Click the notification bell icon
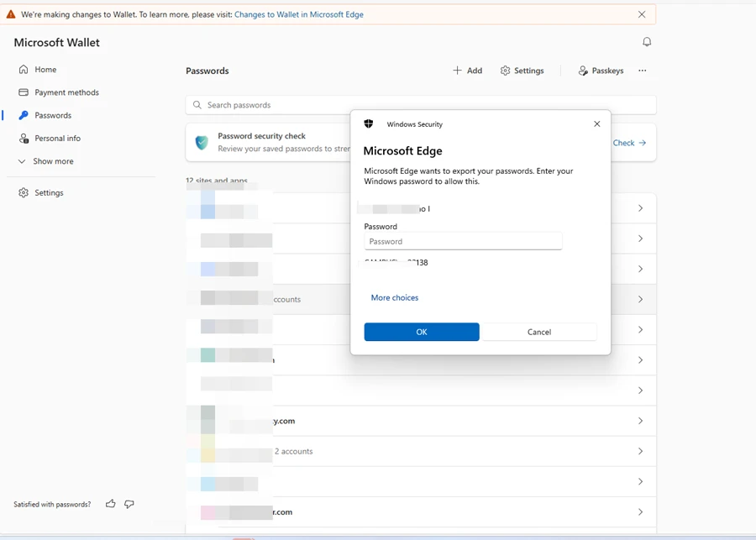Image resolution: width=756 pixels, height=540 pixels. coord(647,42)
